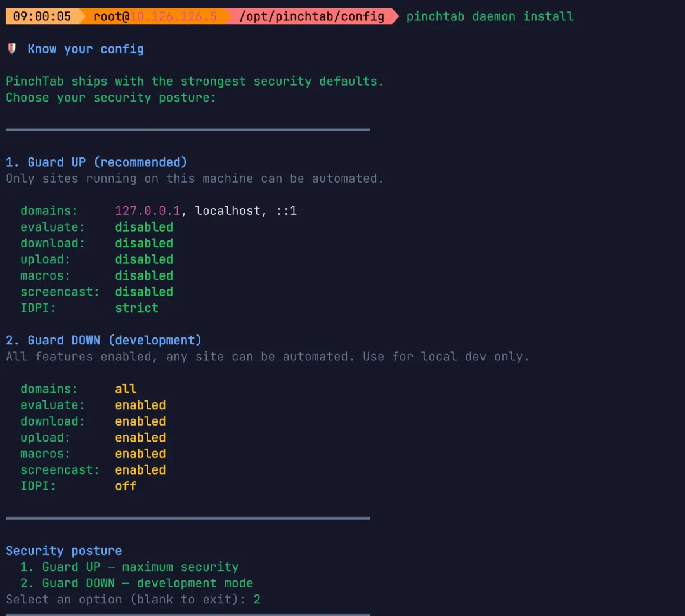
Task: Click disabled value next to screencast
Action: coord(144,291)
